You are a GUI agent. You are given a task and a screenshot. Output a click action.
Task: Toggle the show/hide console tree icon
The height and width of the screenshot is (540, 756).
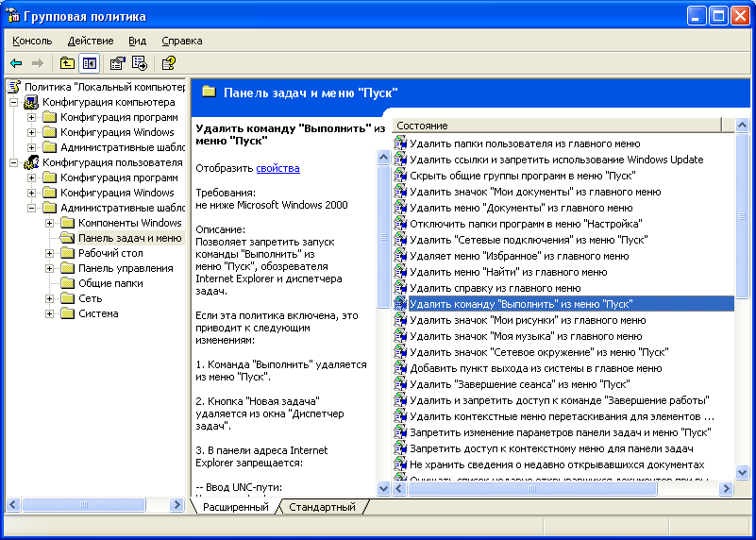[89, 63]
